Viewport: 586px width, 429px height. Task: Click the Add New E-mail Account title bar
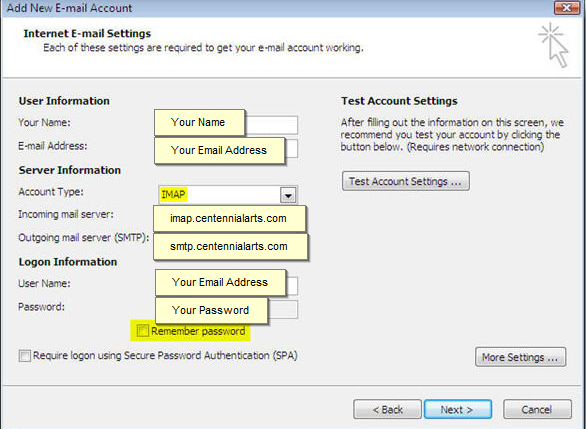277,8
